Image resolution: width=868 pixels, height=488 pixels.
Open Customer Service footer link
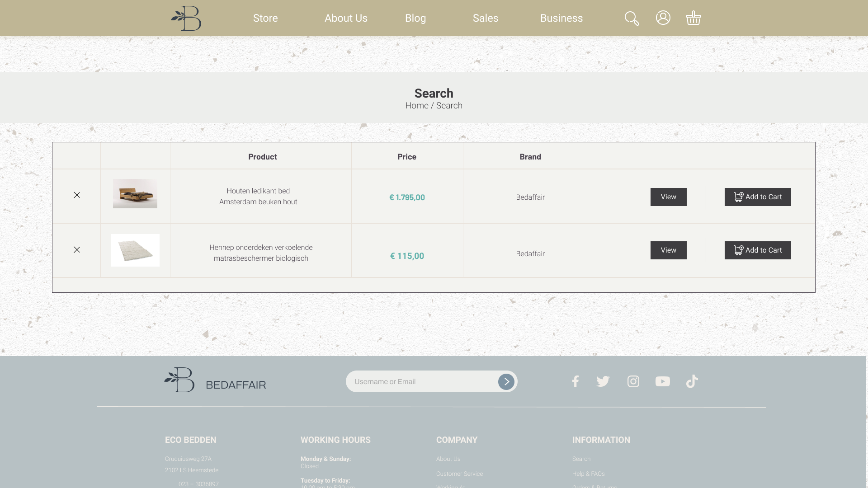[x=459, y=474]
